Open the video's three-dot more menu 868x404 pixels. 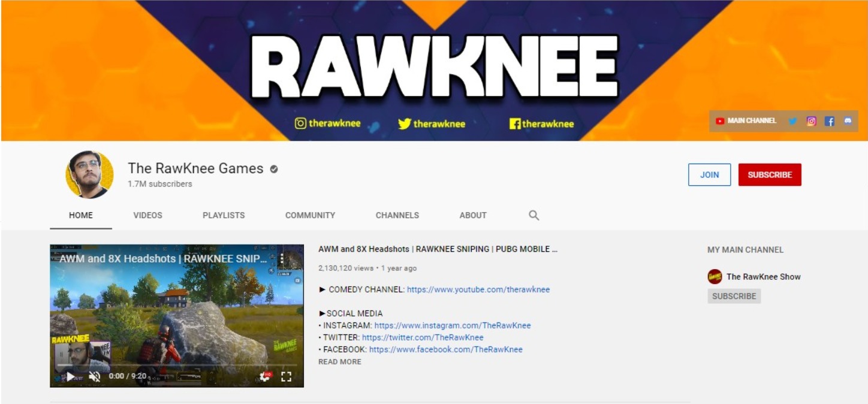tap(282, 259)
